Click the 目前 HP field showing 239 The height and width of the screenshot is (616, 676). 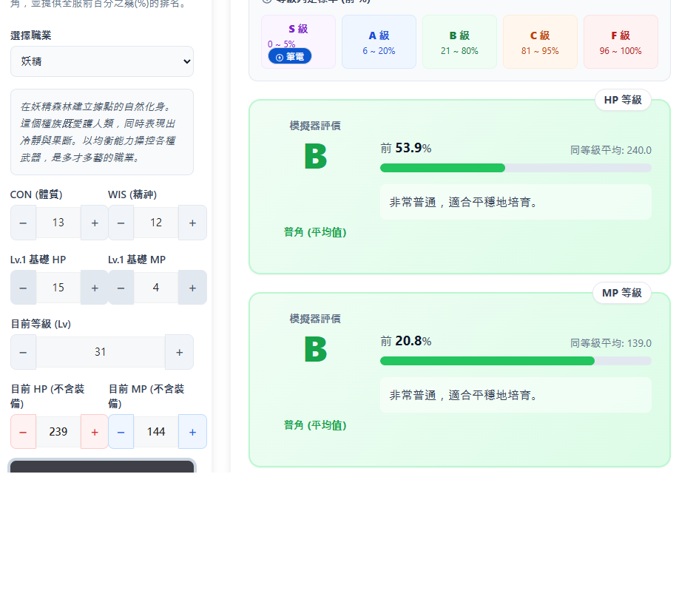58,432
